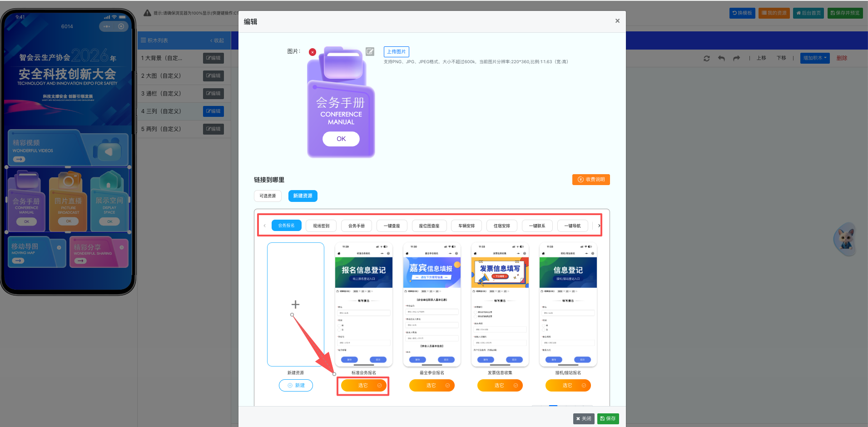Click the 上传图片 upload button
The height and width of the screenshot is (427, 868).
pyautogui.click(x=396, y=52)
